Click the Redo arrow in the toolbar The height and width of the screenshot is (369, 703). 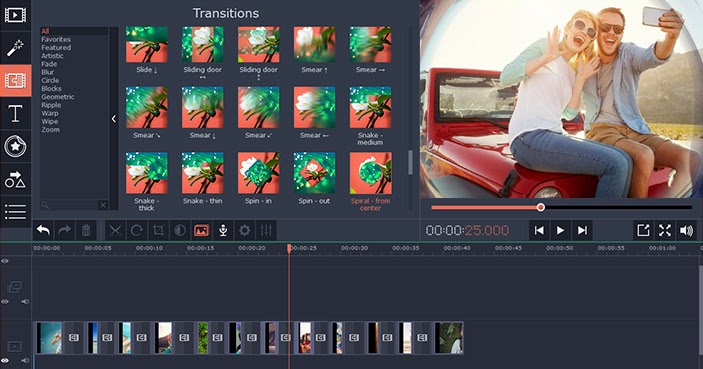65,230
